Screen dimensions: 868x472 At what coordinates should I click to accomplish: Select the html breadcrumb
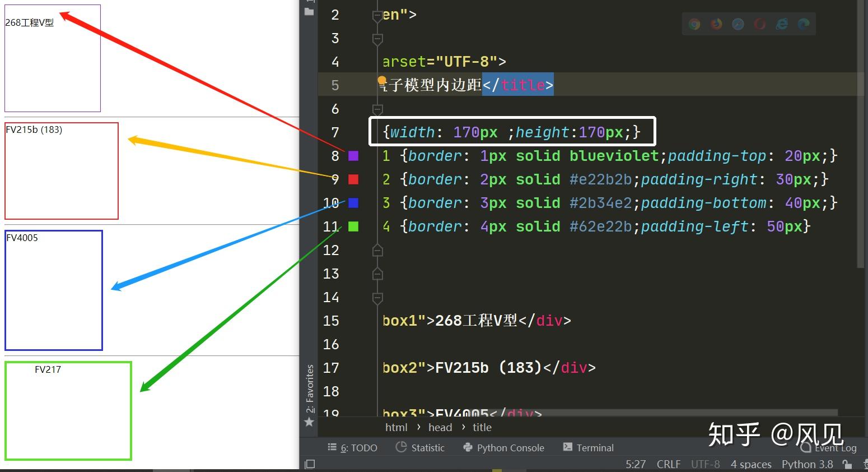tap(396, 427)
